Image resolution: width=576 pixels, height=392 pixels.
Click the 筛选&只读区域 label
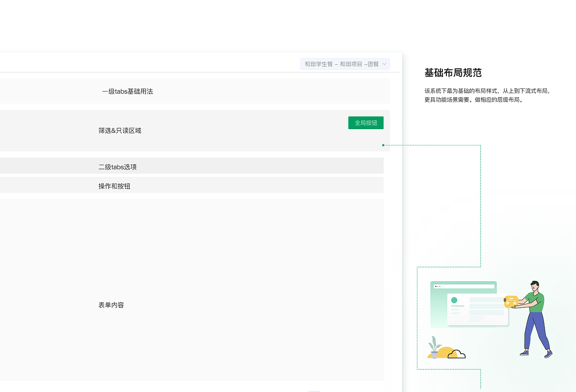(x=120, y=131)
